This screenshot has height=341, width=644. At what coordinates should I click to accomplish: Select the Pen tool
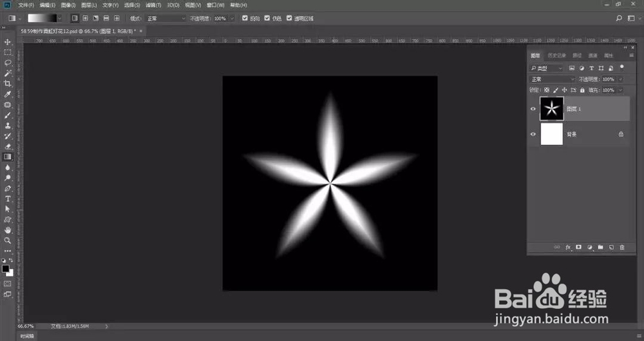tap(7, 188)
